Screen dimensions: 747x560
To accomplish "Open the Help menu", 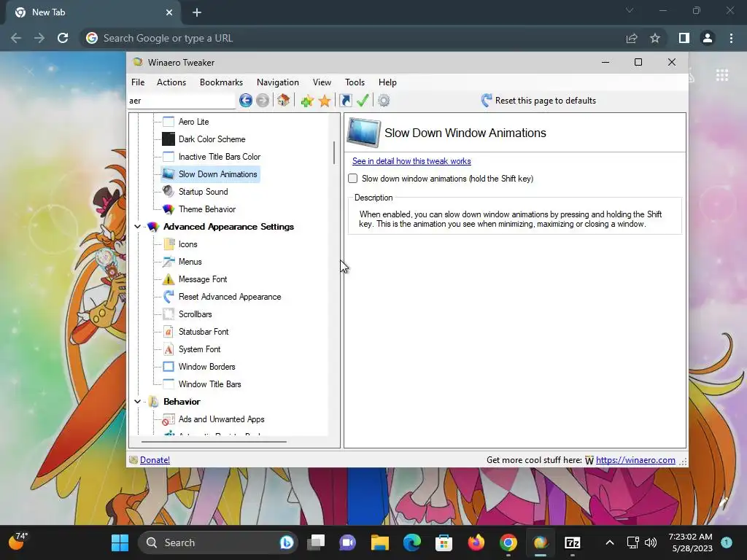I will click(x=387, y=82).
